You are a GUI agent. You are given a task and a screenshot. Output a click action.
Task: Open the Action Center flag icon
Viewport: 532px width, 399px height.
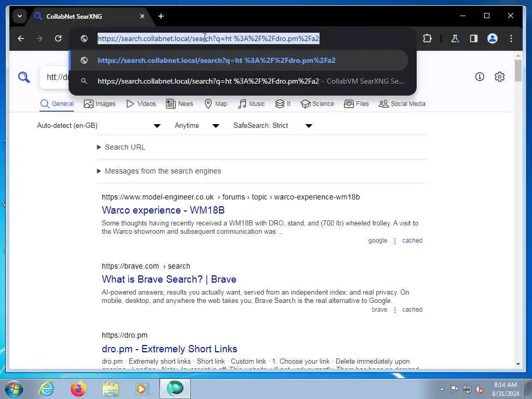click(454, 389)
